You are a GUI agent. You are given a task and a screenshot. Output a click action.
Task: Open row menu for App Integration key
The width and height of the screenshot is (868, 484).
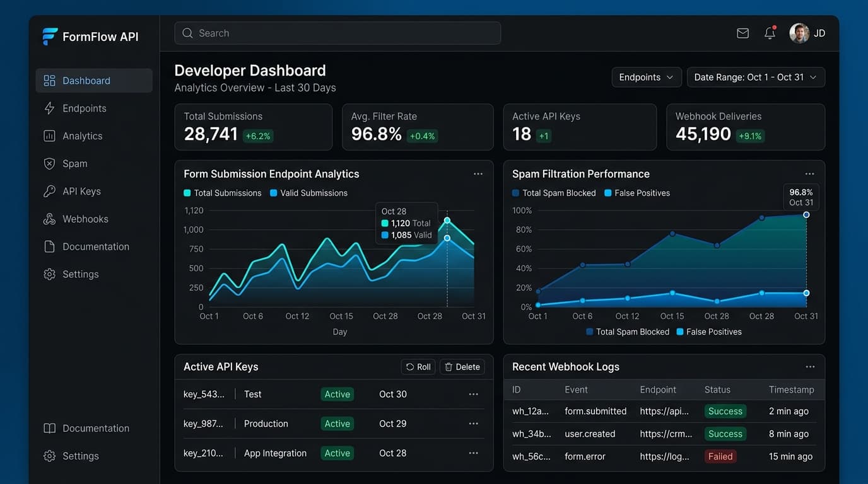point(474,453)
